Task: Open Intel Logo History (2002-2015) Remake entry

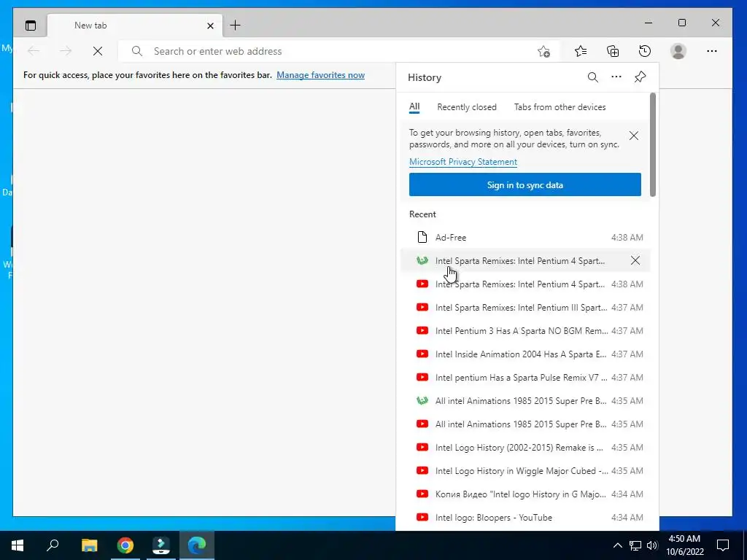Action: 525,447
